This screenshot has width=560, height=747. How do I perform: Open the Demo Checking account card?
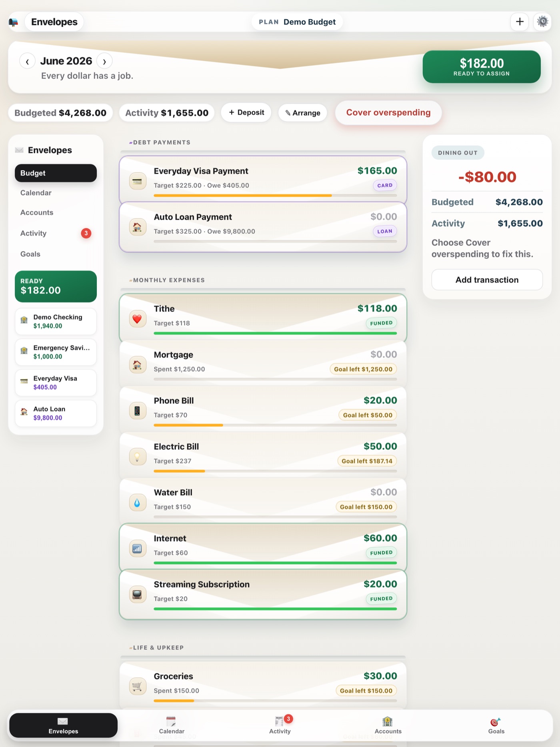(56, 321)
